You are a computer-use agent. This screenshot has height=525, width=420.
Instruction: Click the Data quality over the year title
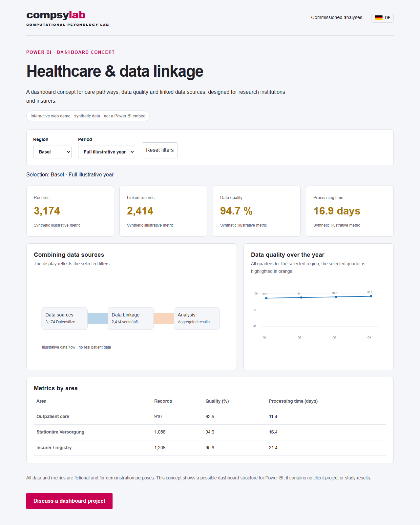click(287, 255)
